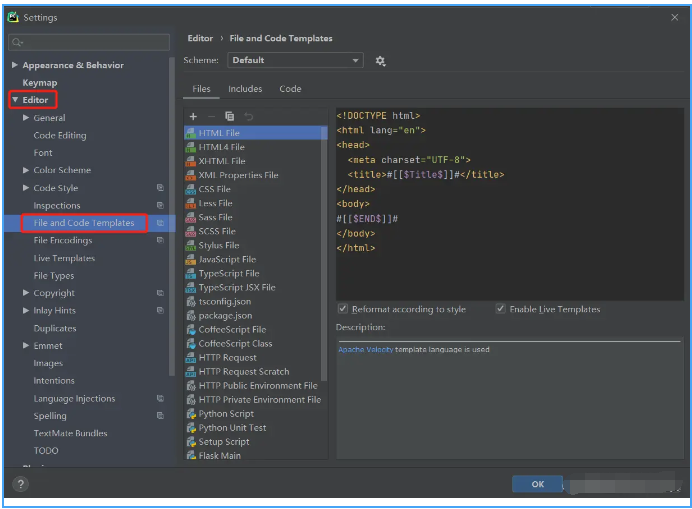Select the SCSS File icon

click(191, 231)
